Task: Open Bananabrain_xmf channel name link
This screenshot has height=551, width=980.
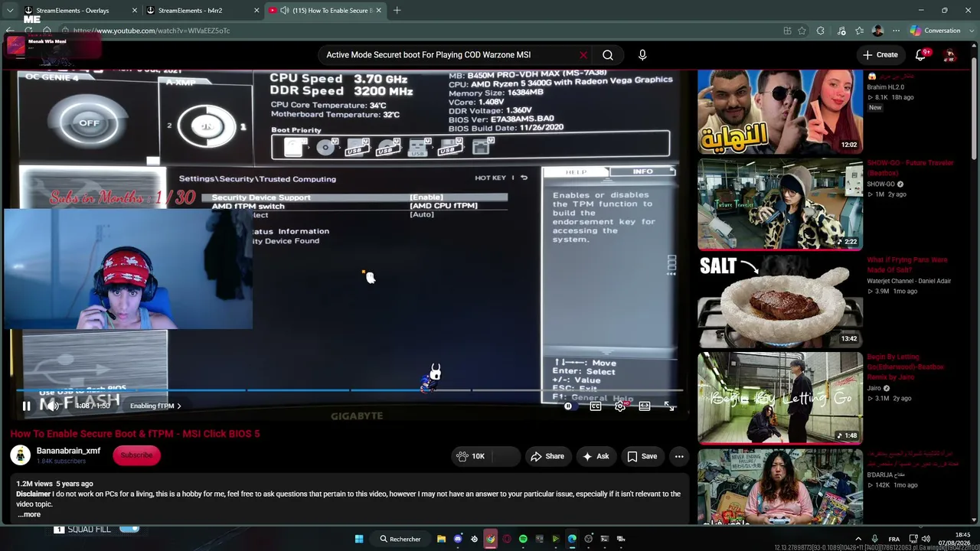Action: [68, 451]
